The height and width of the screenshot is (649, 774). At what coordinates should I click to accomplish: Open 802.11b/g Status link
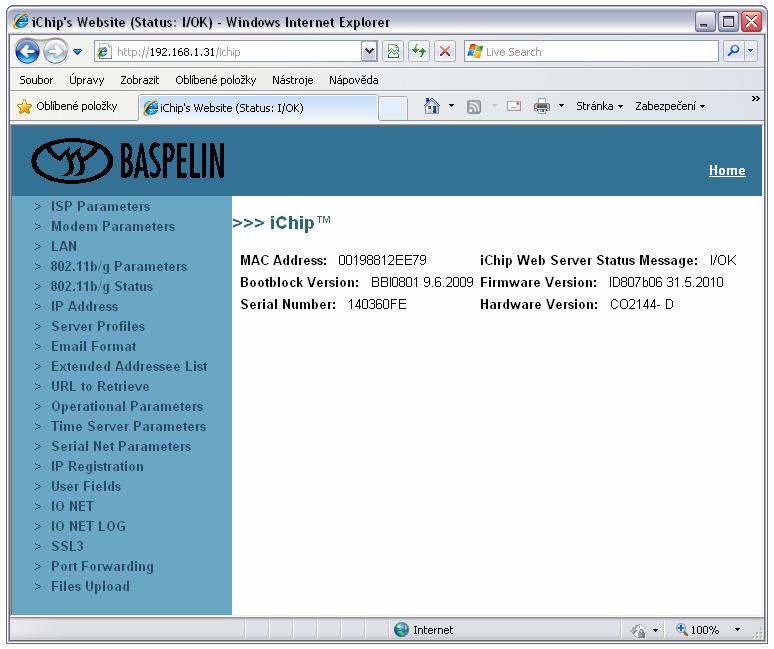pyautogui.click(x=102, y=287)
